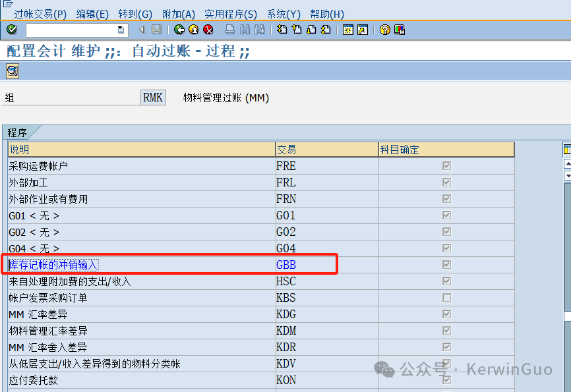This screenshot has height=392, width=571.
Task: Click the Save diskette icon
Action: click(156, 30)
